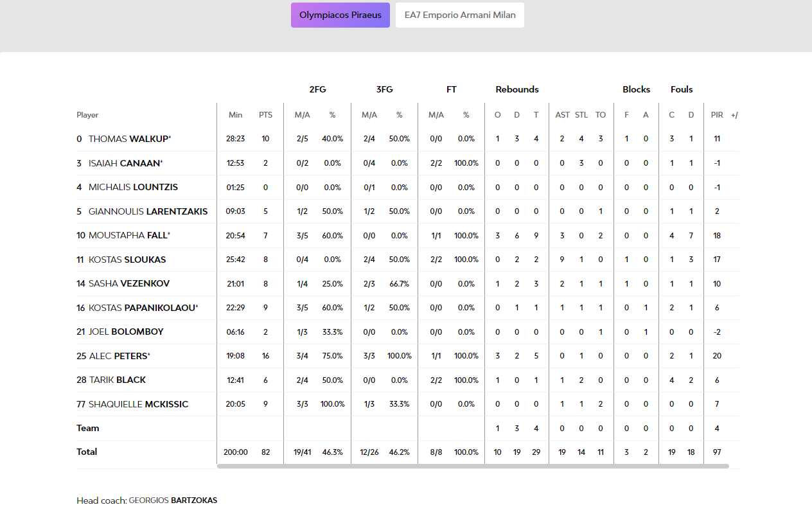The height and width of the screenshot is (514, 812).
Task: Click the PTS column header
Action: tap(265, 115)
